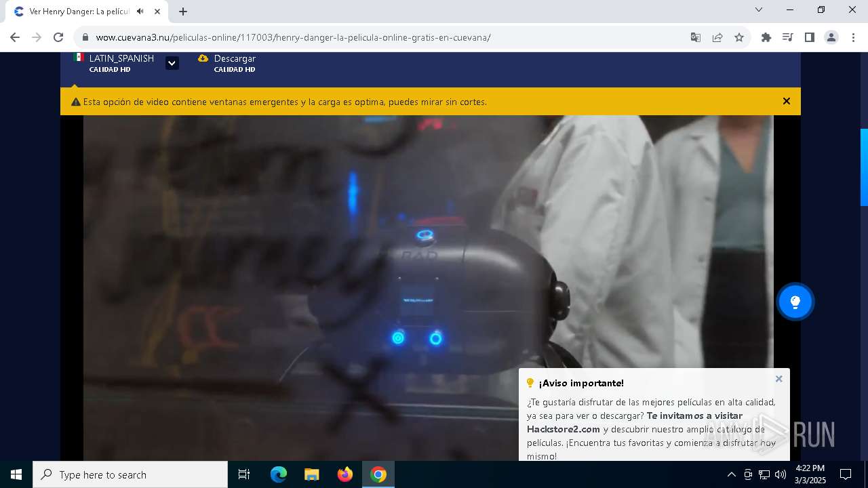
Task: Close the Henry Danger browser tab
Action: (157, 12)
